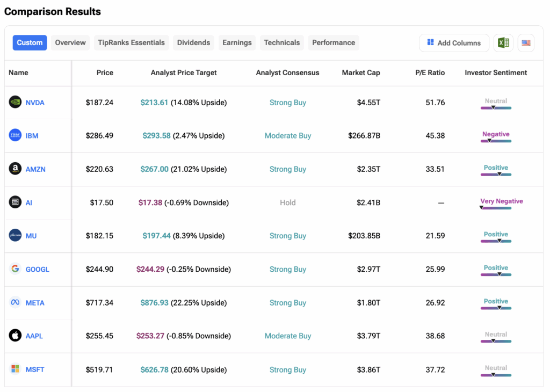
Task: Go to the Technicals tab
Action: click(x=282, y=43)
